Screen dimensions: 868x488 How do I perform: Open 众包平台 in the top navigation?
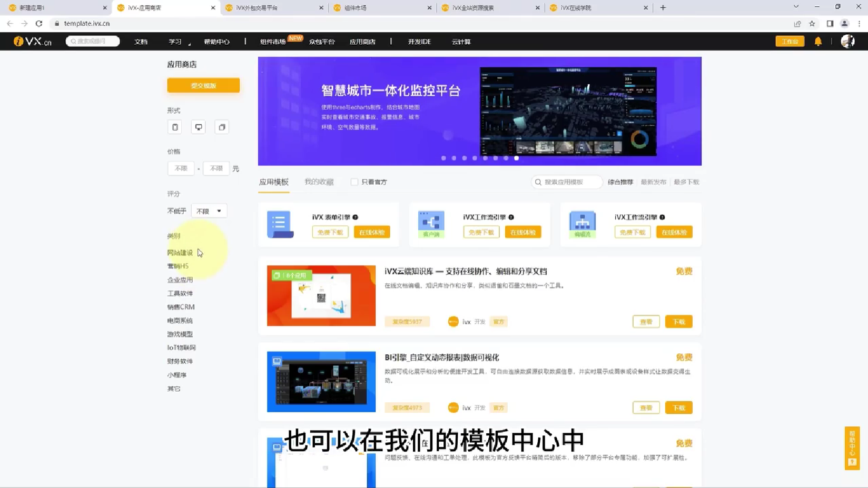322,42
